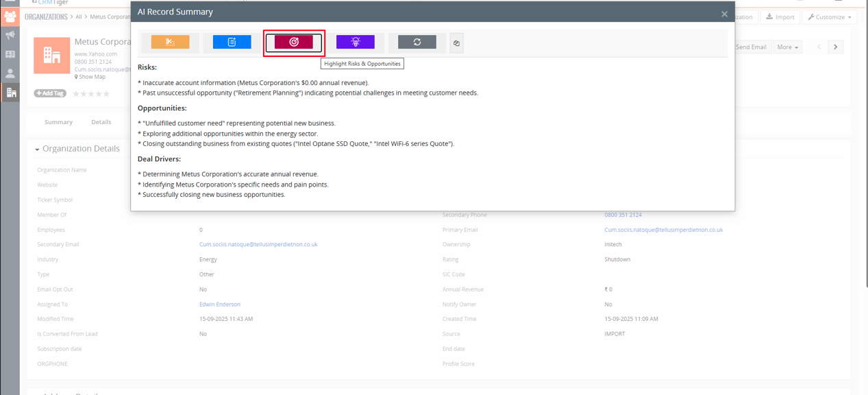868x395 pixels.
Task: Go to next record arrow
Action: pyautogui.click(x=836, y=47)
